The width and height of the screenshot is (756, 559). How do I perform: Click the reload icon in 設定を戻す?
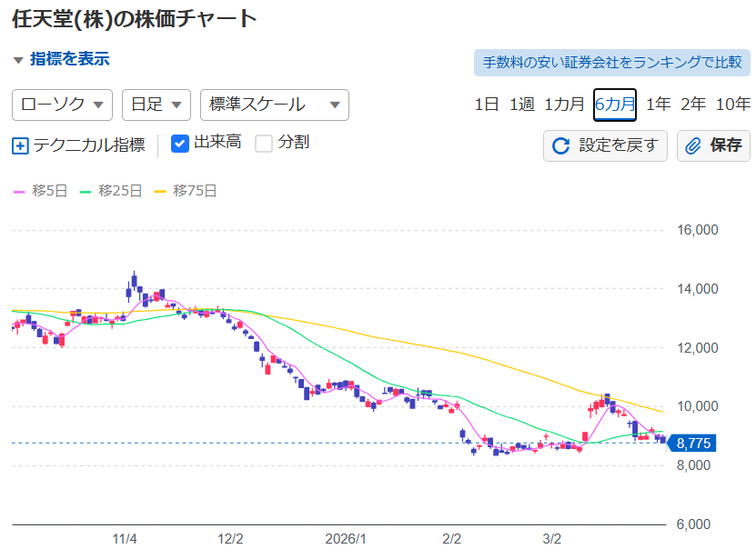point(561,145)
